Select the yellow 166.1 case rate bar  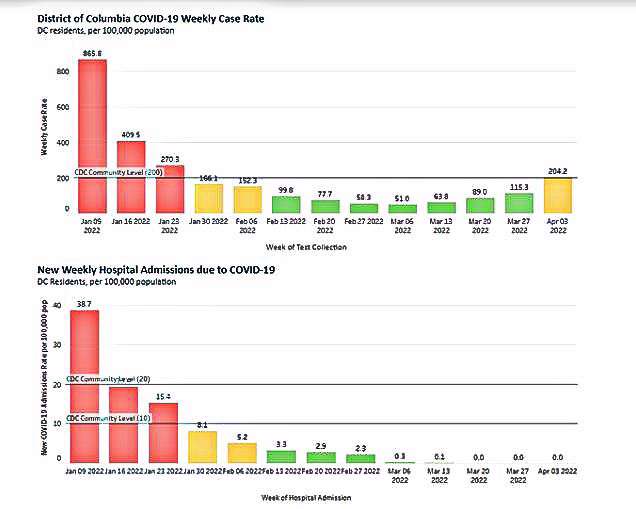(x=208, y=198)
